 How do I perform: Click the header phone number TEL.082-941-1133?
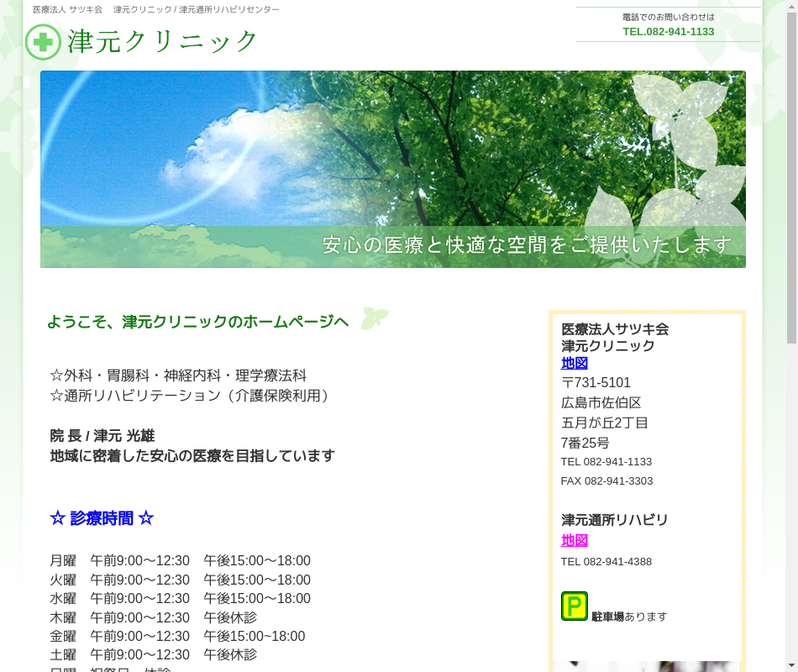point(668,32)
